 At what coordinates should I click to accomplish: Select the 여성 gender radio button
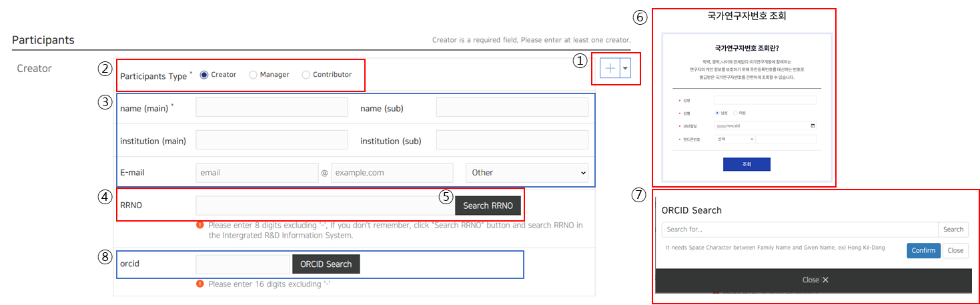pyautogui.click(x=735, y=113)
